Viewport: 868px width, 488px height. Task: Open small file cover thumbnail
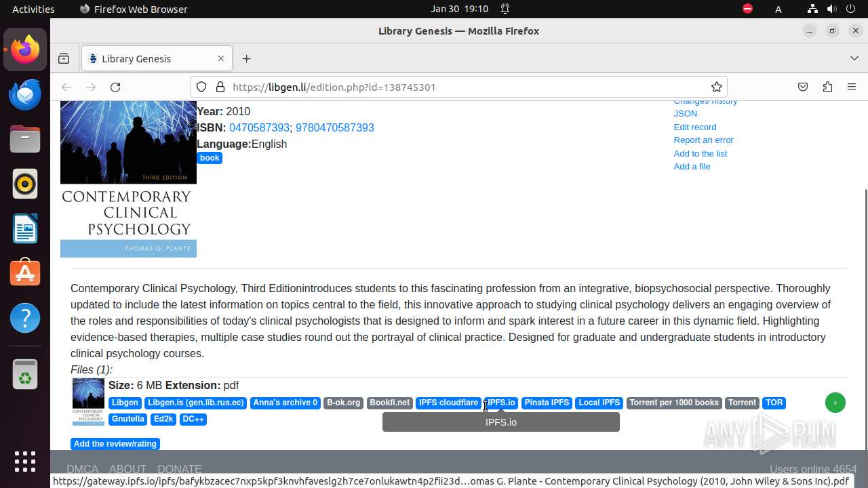[88, 402]
